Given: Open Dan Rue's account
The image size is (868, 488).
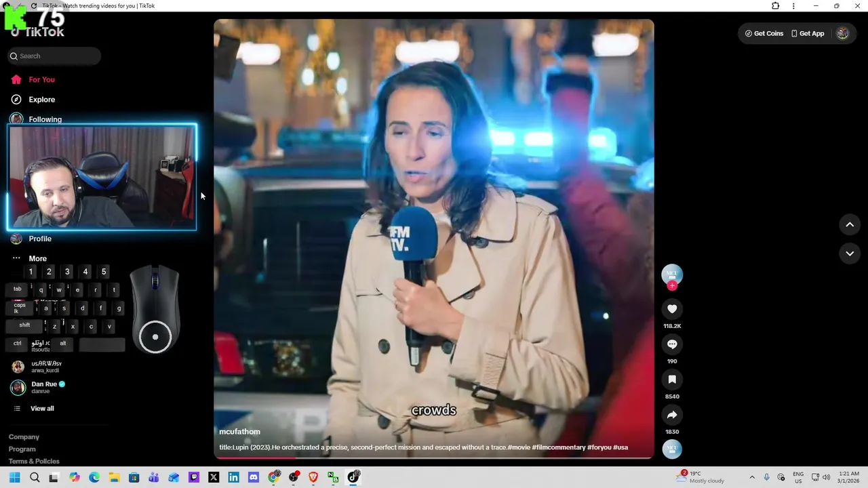Looking at the screenshot, I should [39, 387].
